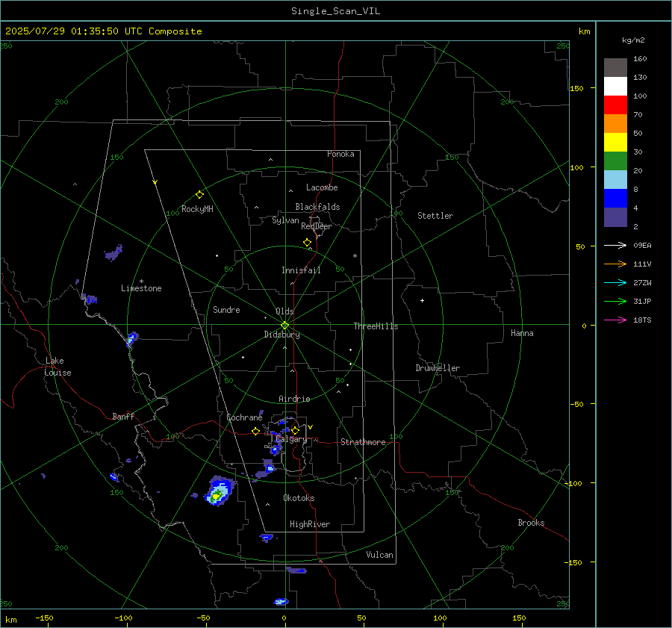Click the Blackfalds city label
Screen dimensions: 672x628
click(x=317, y=207)
